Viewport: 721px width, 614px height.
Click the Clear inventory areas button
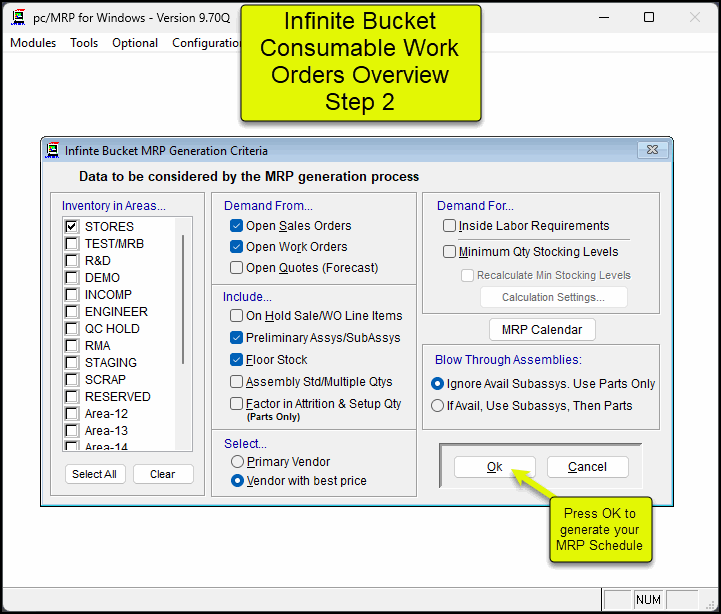tap(163, 474)
